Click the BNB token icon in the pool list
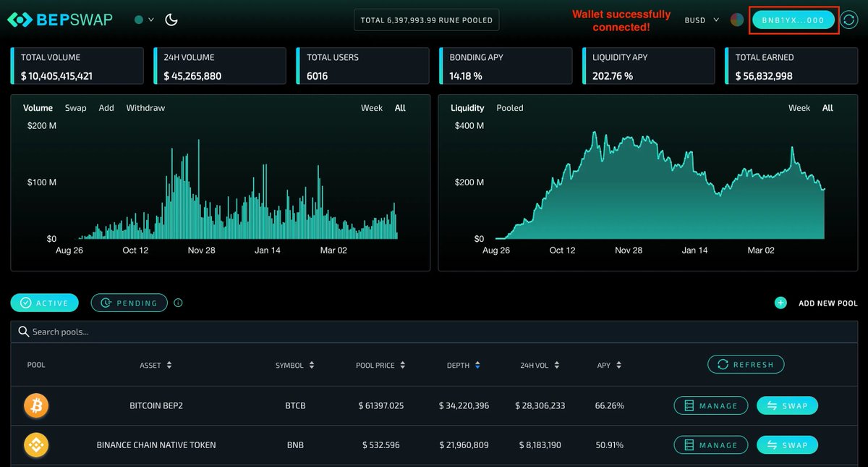 point(35,445)
